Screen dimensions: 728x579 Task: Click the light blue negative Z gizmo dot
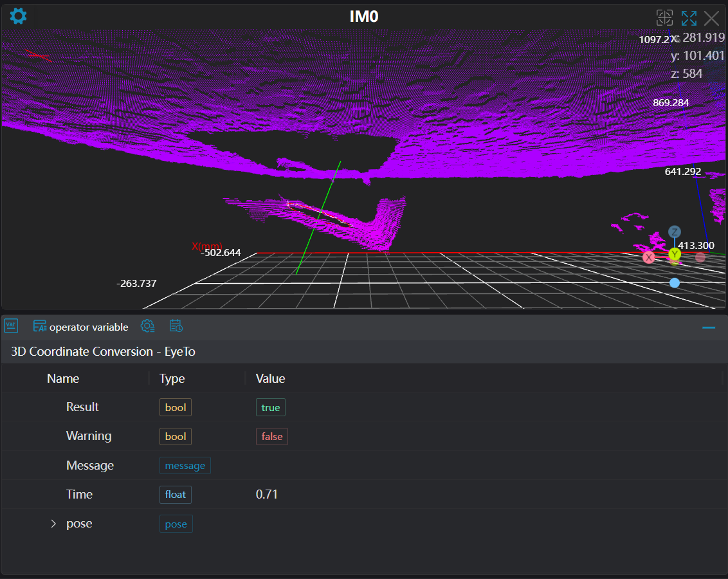pyautogui.click(x=674, y=282)
